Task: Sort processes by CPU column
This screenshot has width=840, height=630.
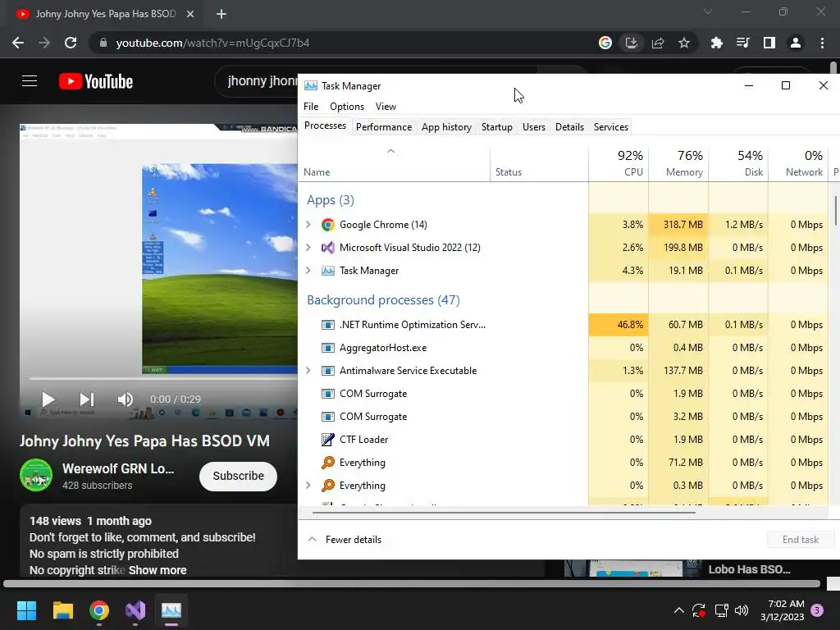Action: click(x=619, y=163)
